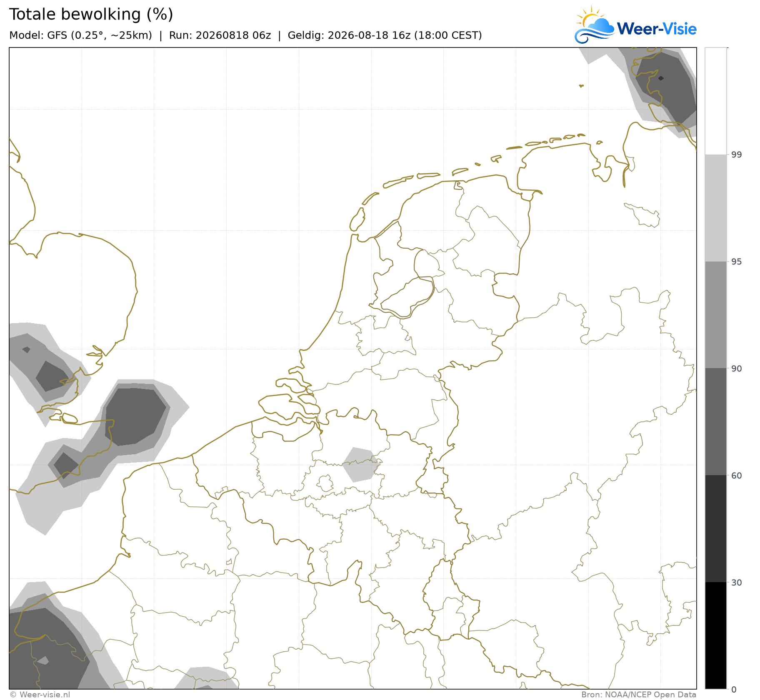Click the medium gray 90-95% colorbar segment

(x=716, y=315)
